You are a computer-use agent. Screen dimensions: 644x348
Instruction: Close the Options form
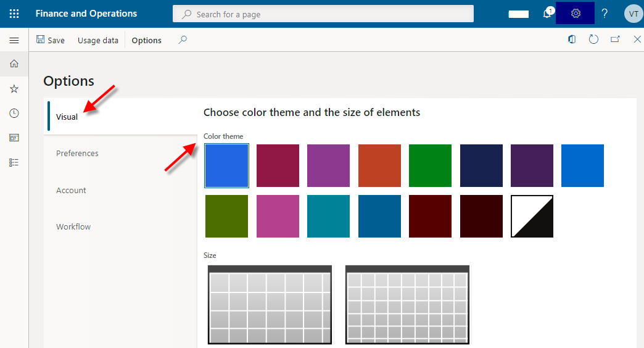pos(637,39)
